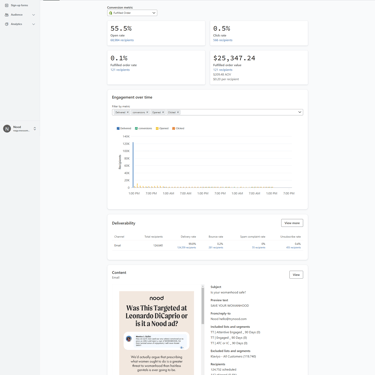Click the 55.5% open rate figure
375x375 pixels.
pyautogui.click(x=121, y=29)
